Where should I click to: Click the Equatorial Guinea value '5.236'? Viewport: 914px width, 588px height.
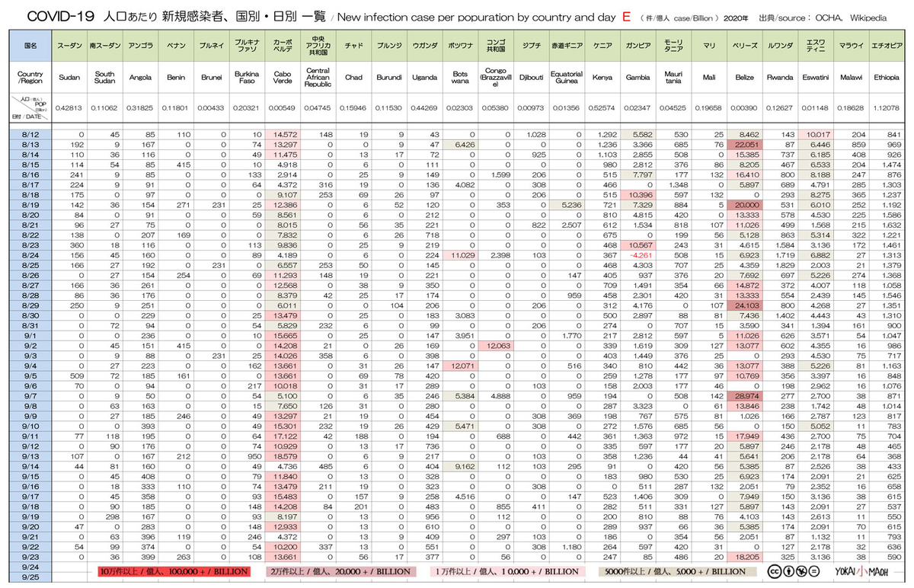click(570, 205)
